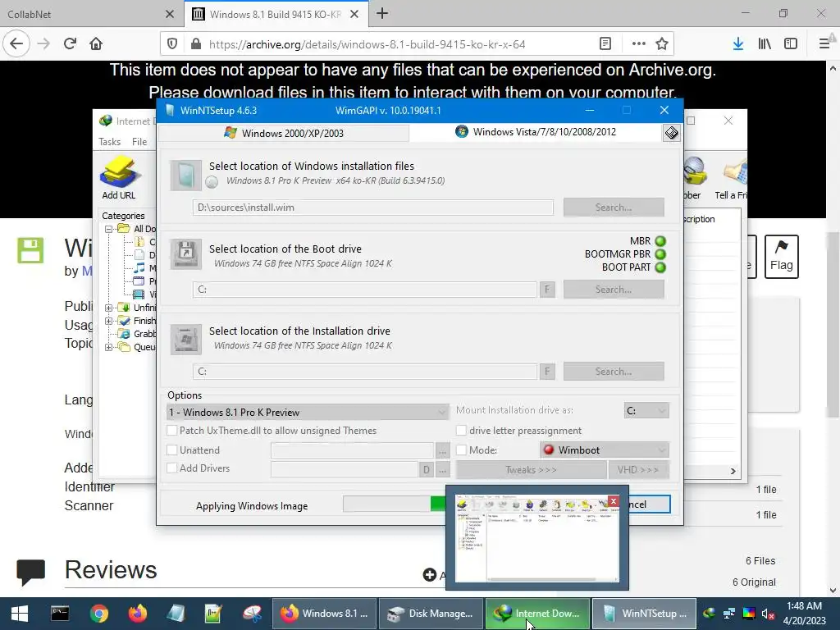Click the BOOT PART green status light
The width and height of the screenshot is (840, 630).
(660, 267)
